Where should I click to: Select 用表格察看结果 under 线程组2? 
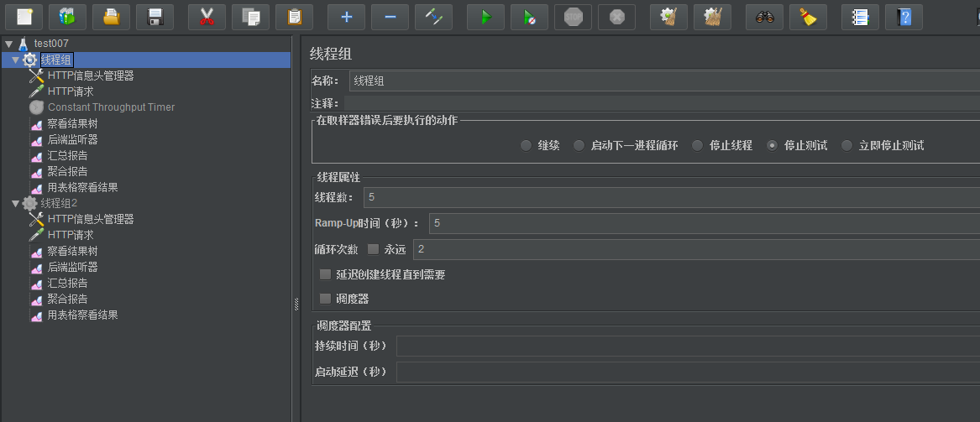pos(82,315)
